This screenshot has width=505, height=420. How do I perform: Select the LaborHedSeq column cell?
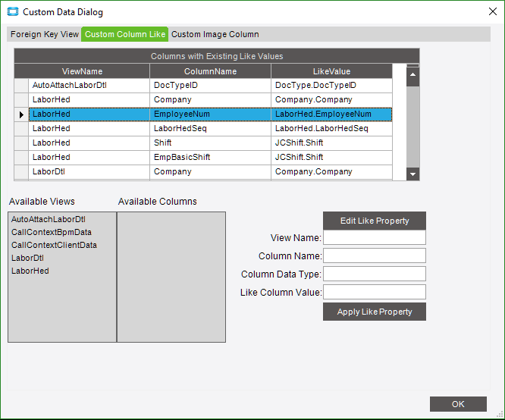(210, 129)
